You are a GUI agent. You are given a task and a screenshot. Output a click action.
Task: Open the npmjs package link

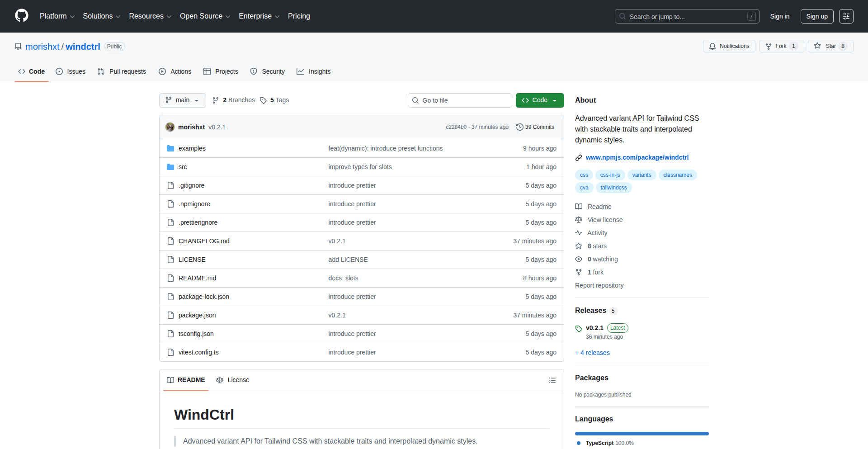point(637,157)
